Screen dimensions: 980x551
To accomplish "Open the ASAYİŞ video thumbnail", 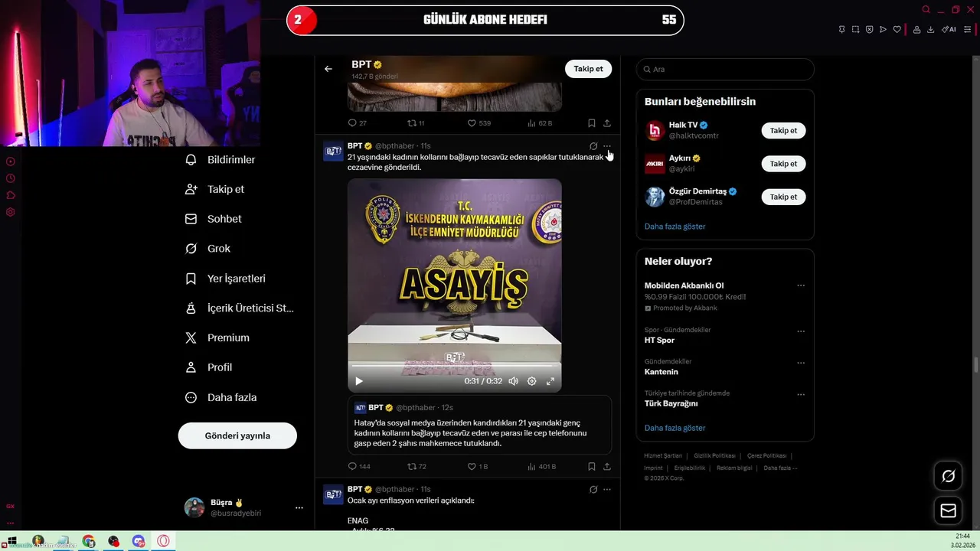I will (455, 285).
